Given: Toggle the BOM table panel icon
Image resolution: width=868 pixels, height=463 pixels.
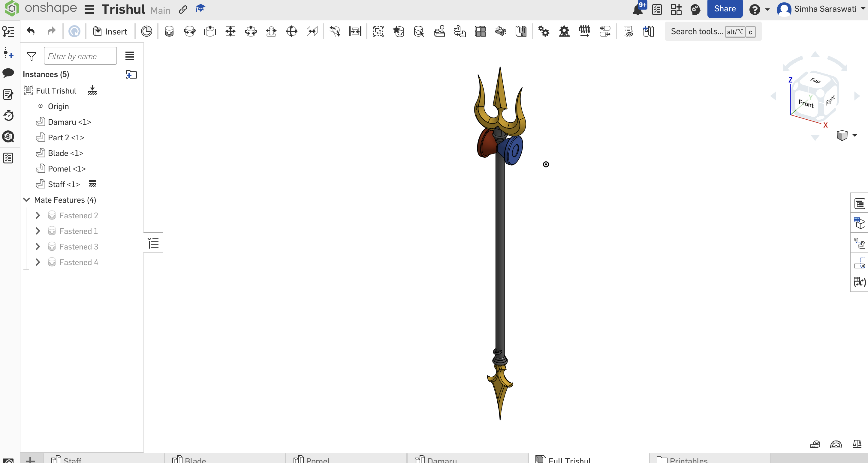Looking at the screenshot, I should tap(860, 204).
